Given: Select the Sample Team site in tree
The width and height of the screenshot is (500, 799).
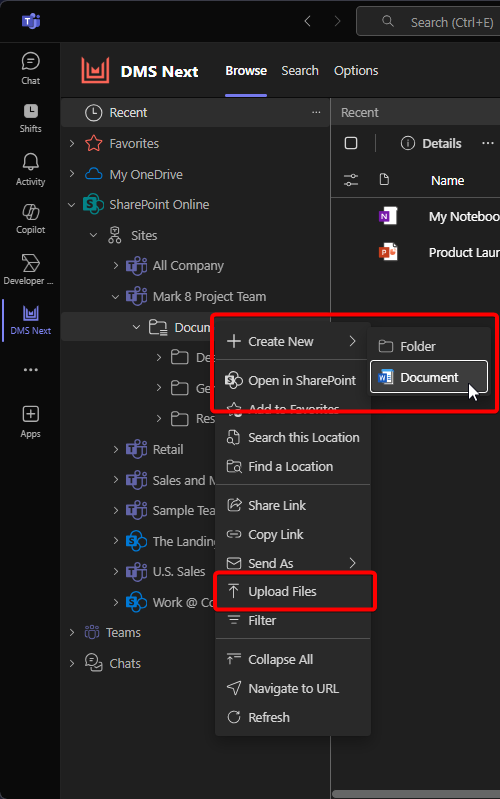Looking at the screenshot, I should tap(183, 511).
